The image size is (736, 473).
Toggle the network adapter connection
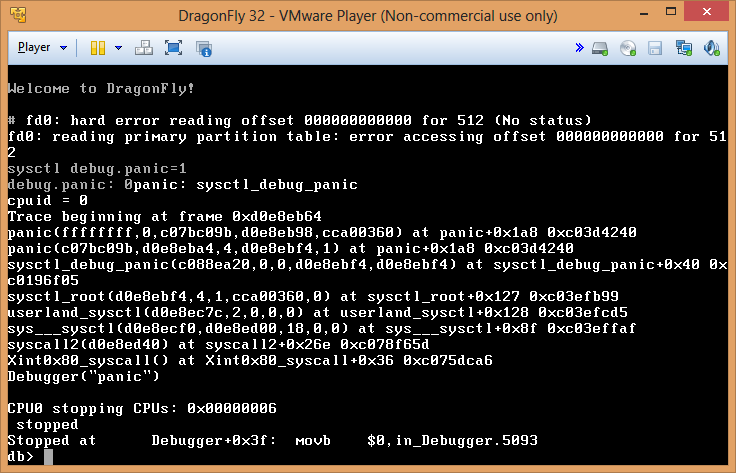point(684,48)
